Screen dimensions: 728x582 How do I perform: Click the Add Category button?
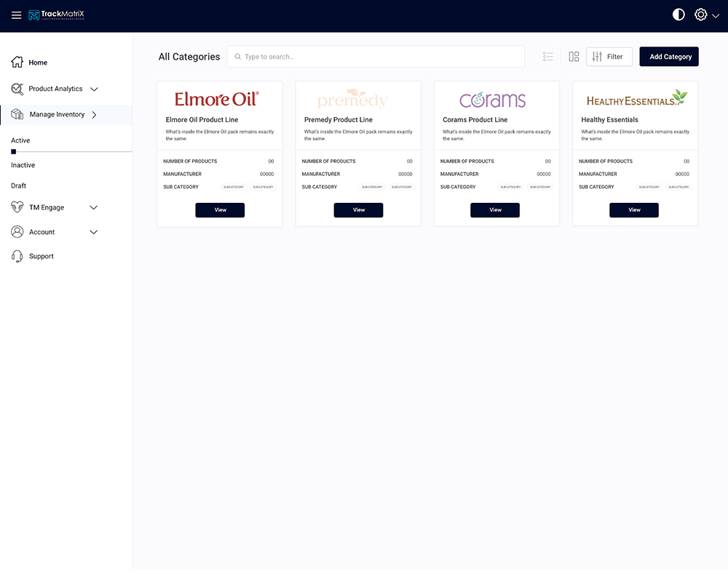pos(669,57)
